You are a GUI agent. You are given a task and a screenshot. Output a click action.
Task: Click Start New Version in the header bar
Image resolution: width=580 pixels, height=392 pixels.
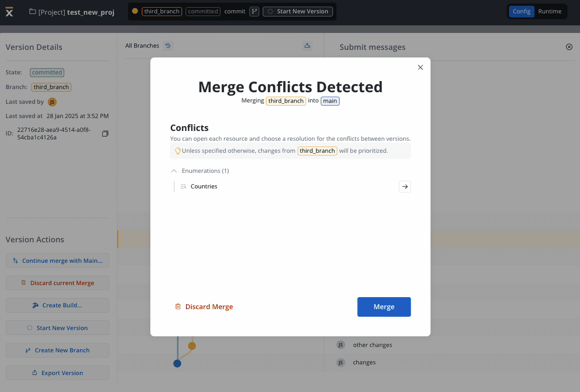(298, 12)
